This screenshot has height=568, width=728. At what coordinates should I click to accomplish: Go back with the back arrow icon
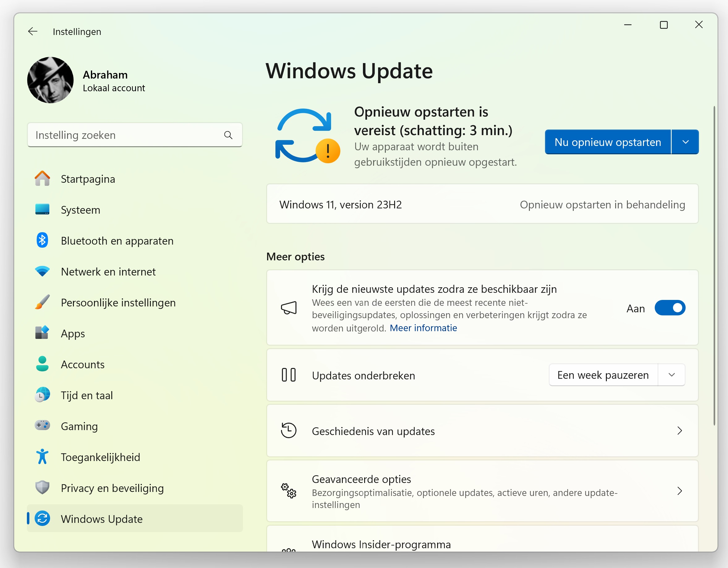[x=33, y=32]
